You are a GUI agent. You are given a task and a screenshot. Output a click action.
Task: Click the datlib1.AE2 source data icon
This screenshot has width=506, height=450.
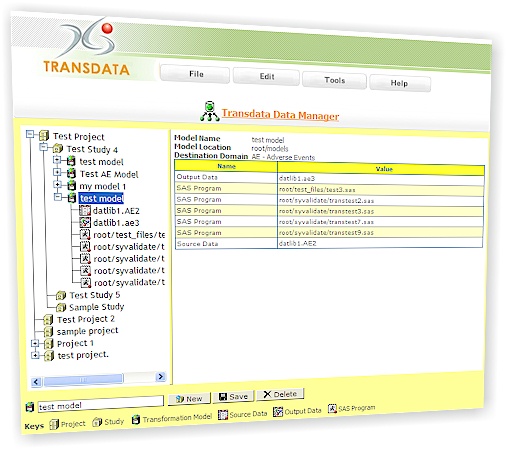coord(85,210)
